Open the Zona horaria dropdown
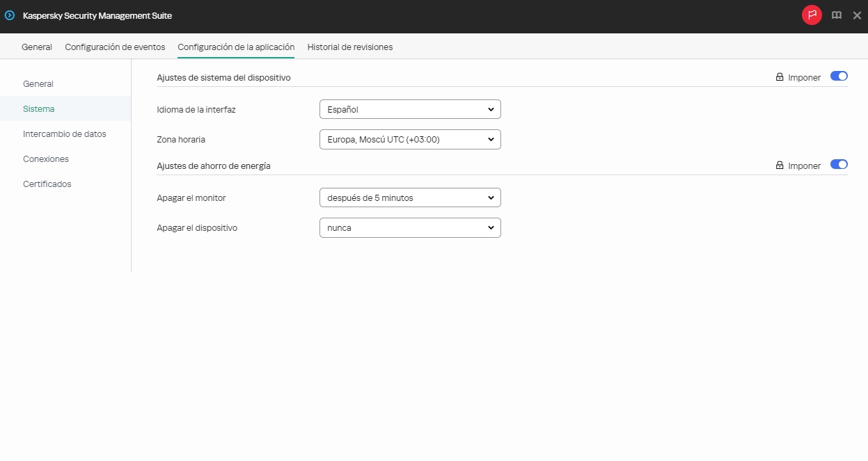Screen dimensions: 868x461 click(409, 139)
